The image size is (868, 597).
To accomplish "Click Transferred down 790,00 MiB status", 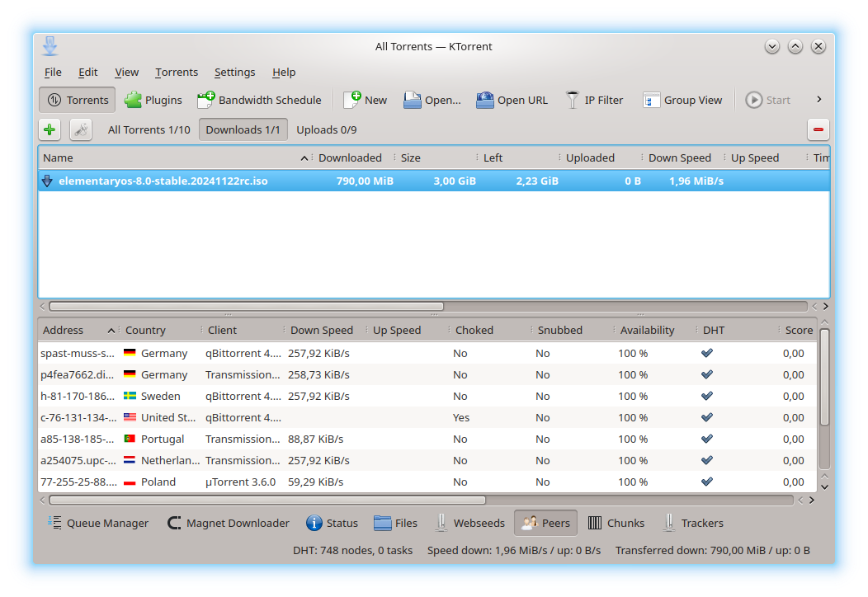I will click(x=712, y=551).
